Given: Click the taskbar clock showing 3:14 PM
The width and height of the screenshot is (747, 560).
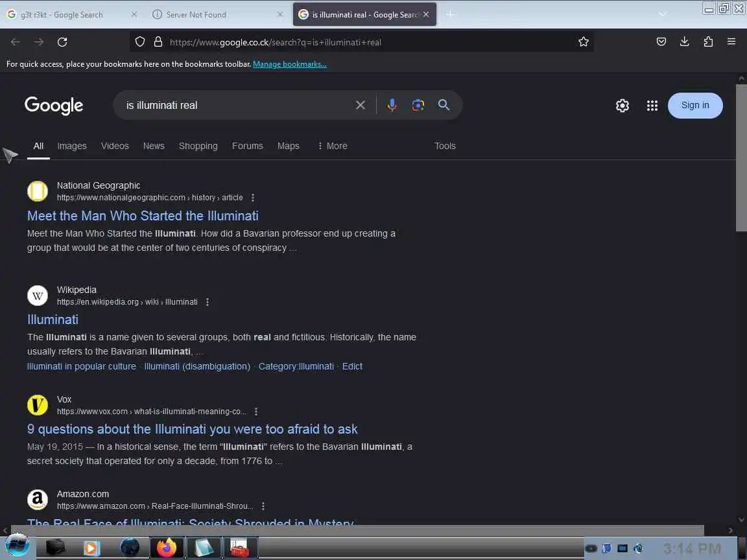Looking at the screenshot, I should click(692, 548).
